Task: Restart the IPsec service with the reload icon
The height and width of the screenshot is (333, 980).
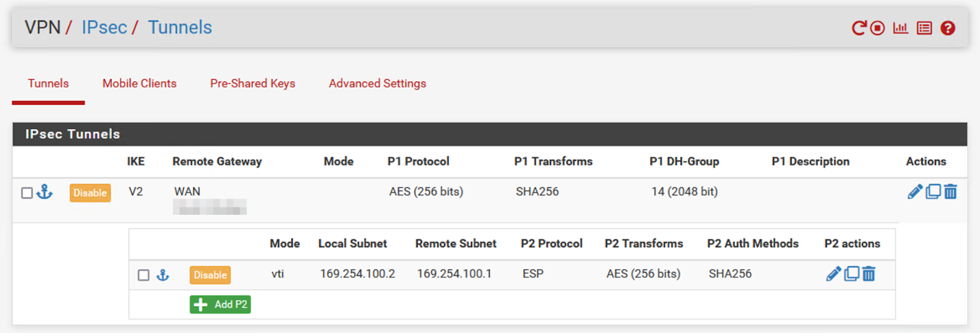Action: pos(859,28)
